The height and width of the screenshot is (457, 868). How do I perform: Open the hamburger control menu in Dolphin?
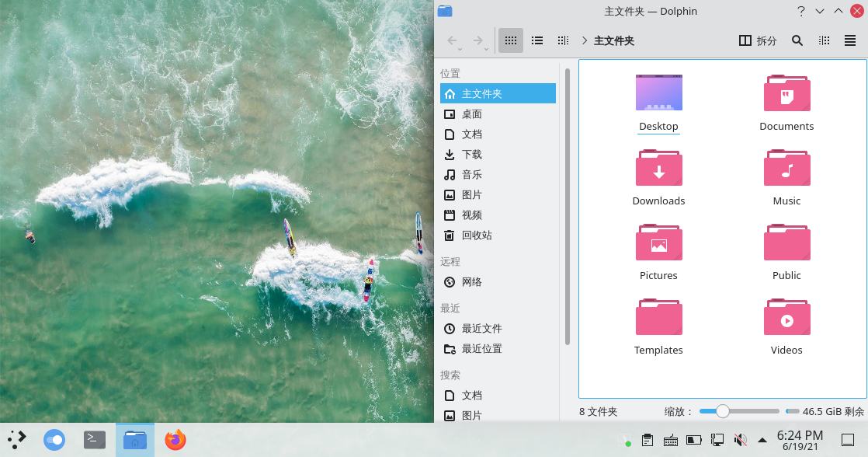click(x=849, y=40)
